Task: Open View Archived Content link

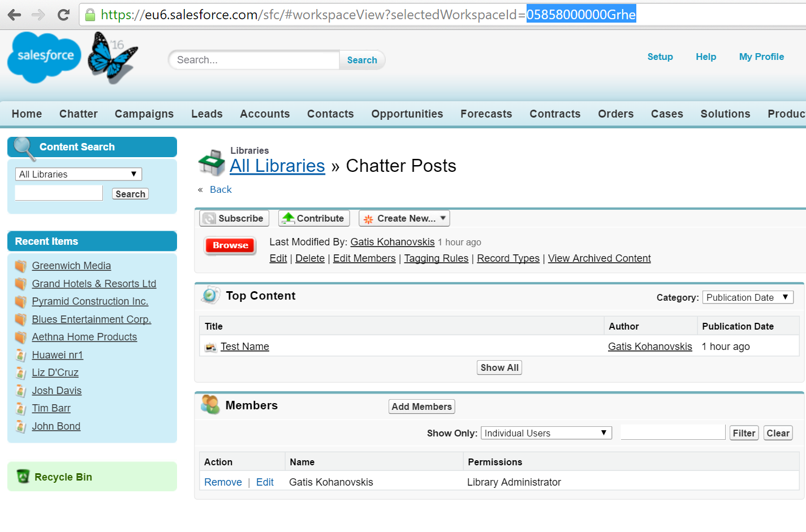Action: tap(599, 258)
